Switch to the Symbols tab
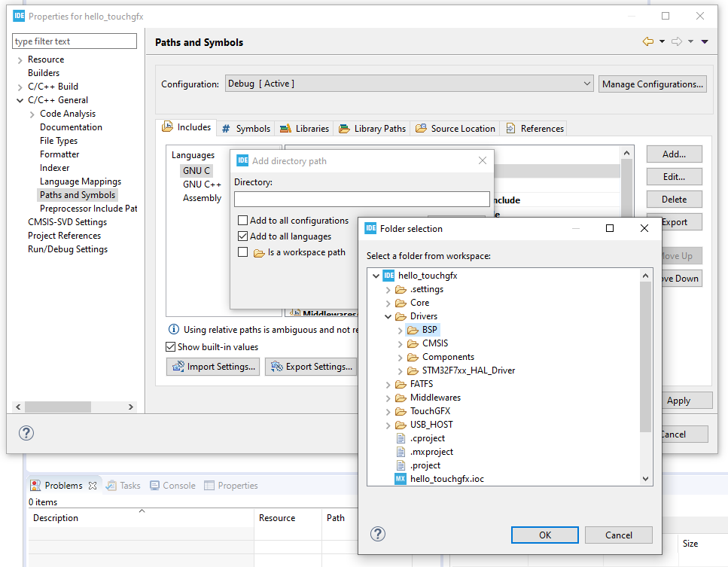This screenshot has height=567, width=728. pos(245,129)
